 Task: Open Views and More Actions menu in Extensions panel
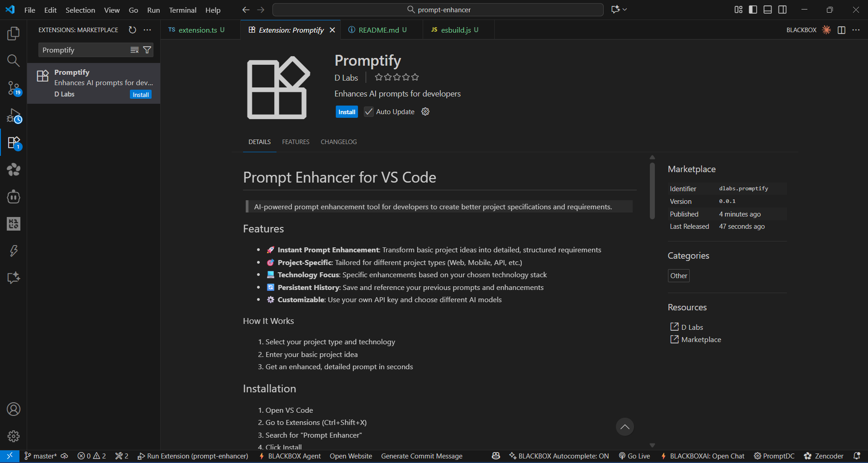[147, 30]
